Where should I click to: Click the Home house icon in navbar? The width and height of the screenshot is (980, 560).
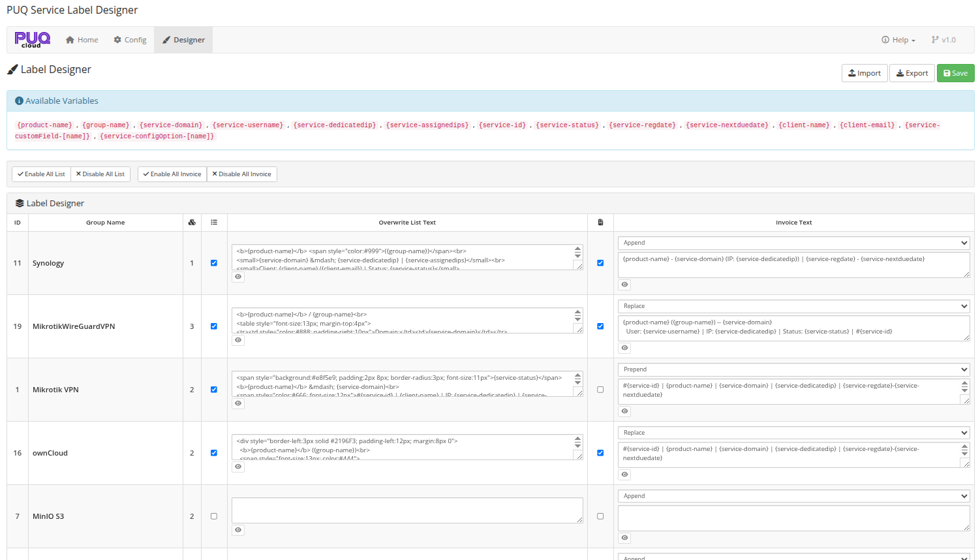(x=69, y=40)
